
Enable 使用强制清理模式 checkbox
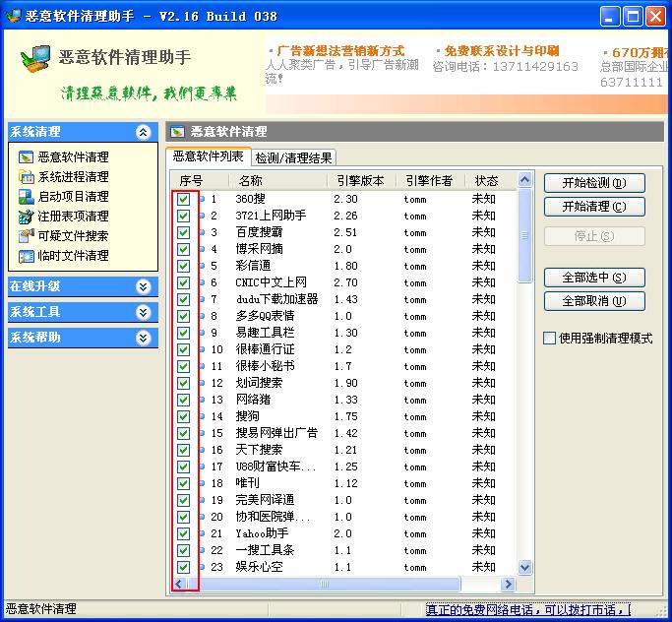pyautogui.click(x=549, y=339)
